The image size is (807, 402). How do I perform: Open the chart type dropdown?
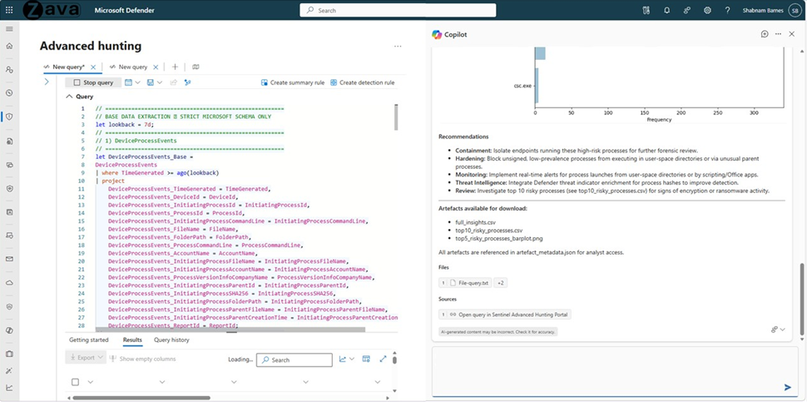point(347,359)
